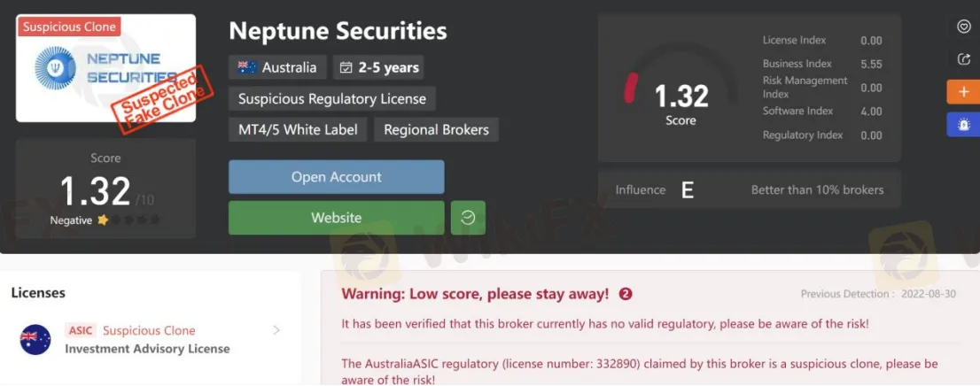
Task: Click the green history clock icon
Action: [468, 218]
